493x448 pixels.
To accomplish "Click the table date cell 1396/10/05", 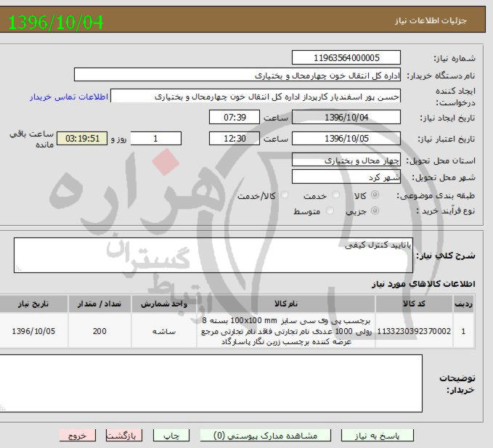I will tap(33, 331).
